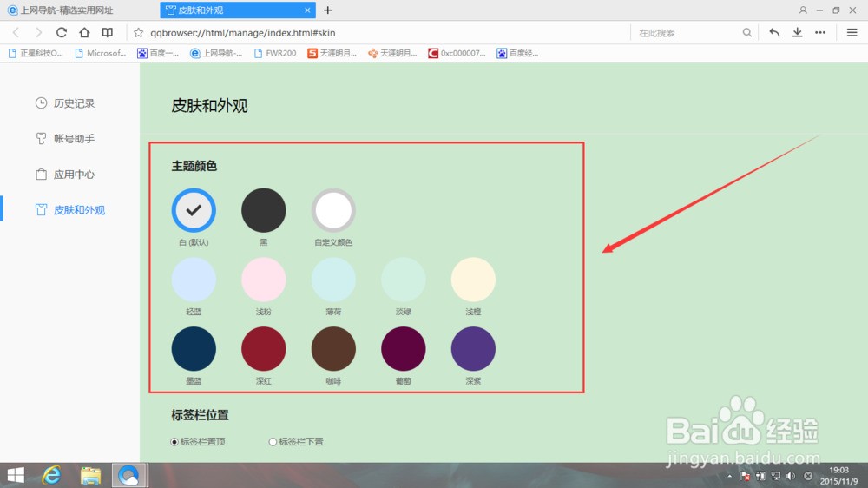Select 皮肤和外观 in the sidebar
Screen dimensions: 868x488
pyautogui.click(x=69, y=210)
